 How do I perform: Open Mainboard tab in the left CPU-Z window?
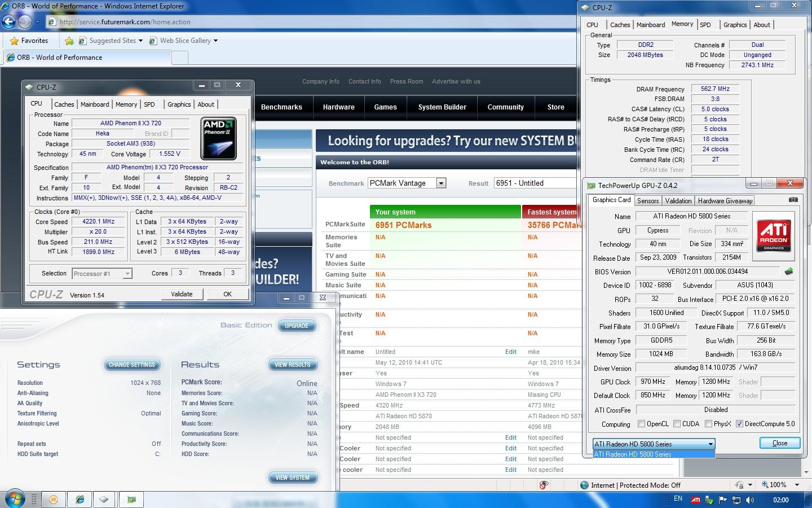[95, 104]
